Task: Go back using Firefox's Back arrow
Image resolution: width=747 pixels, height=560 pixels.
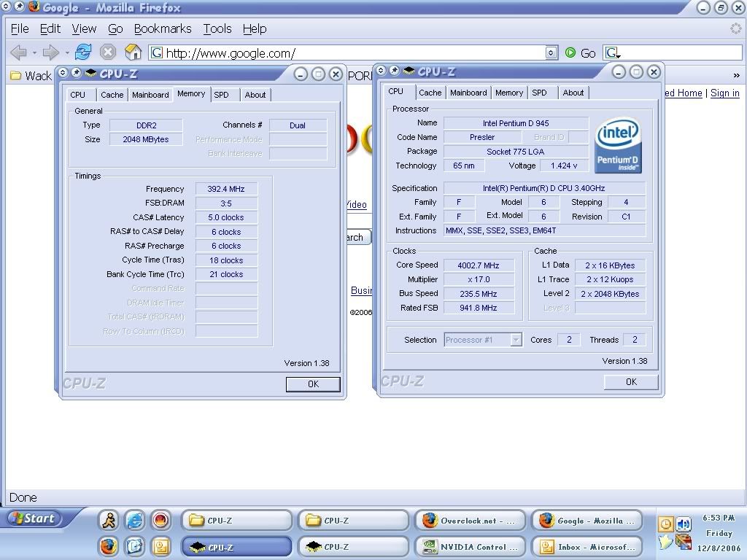Action: [x=18, y=52]
